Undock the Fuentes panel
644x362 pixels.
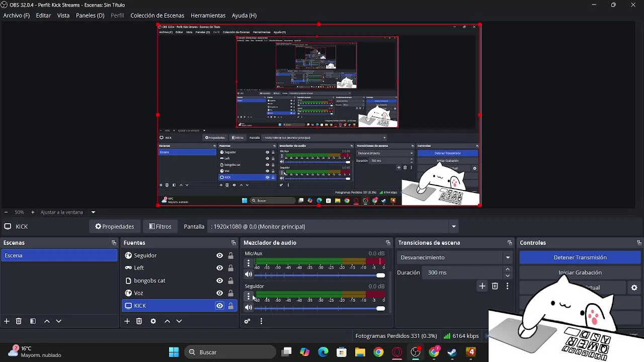tap(233, 243)
